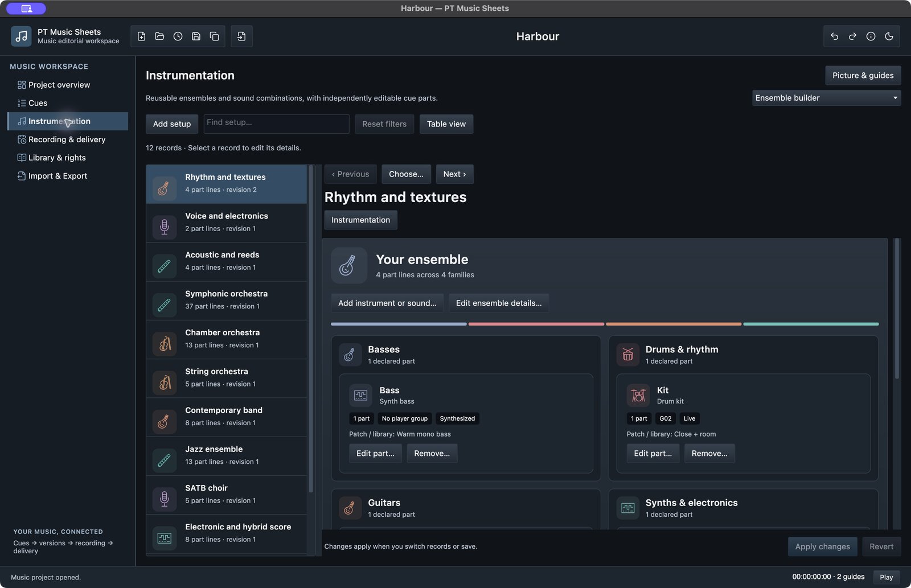Click the undo arrow icon

[x=835, y=36]
